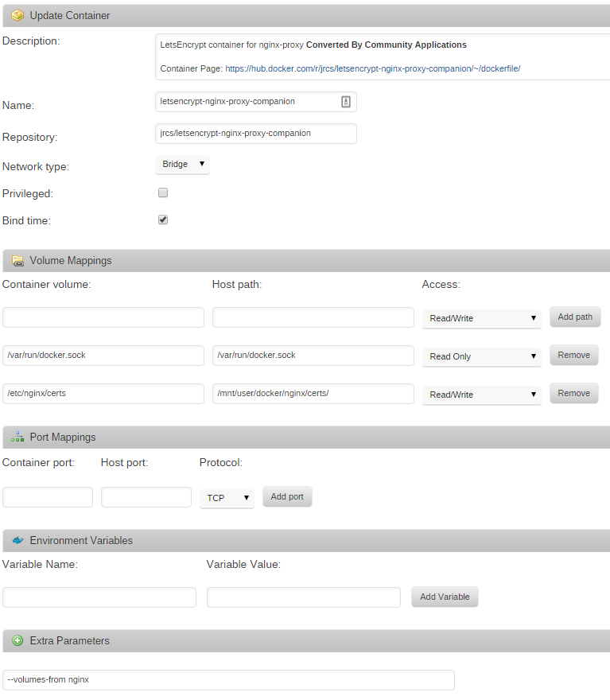Click the Volume Mappings folder icon
The height and width of the screenshot is (700, 610).
[x=17, y=261]
